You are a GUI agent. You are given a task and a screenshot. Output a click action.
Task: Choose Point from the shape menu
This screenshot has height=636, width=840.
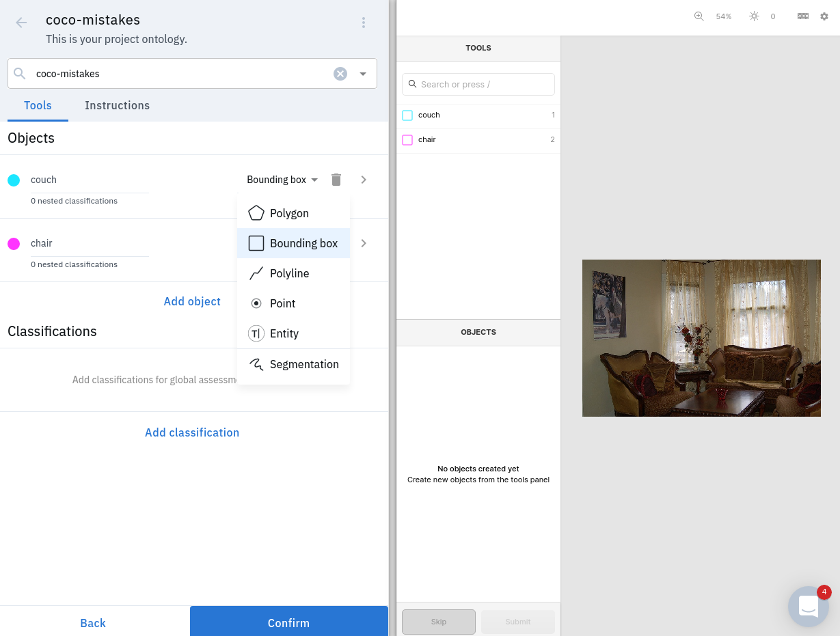click(293, 303)
